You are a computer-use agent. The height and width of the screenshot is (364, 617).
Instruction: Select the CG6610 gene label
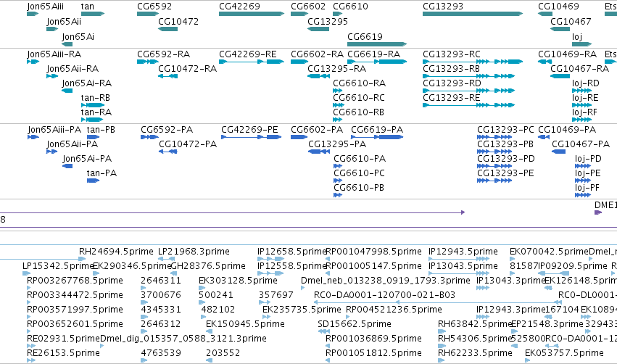[350, 7]
